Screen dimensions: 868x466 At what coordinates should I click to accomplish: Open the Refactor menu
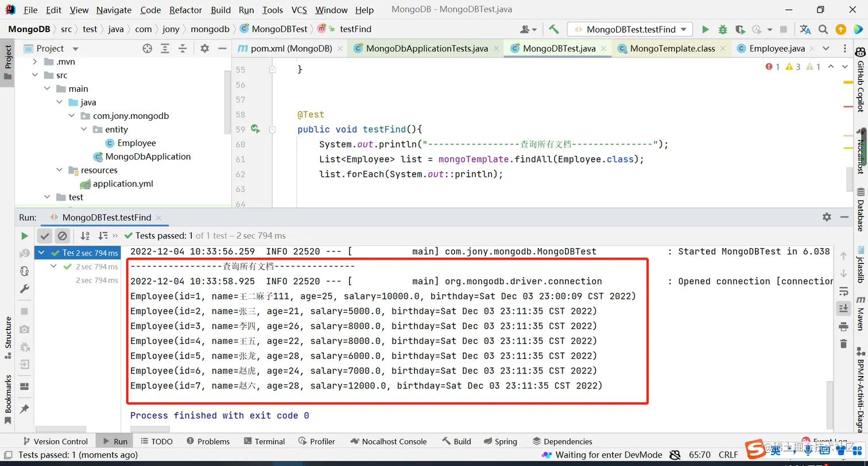click(186, 10)
